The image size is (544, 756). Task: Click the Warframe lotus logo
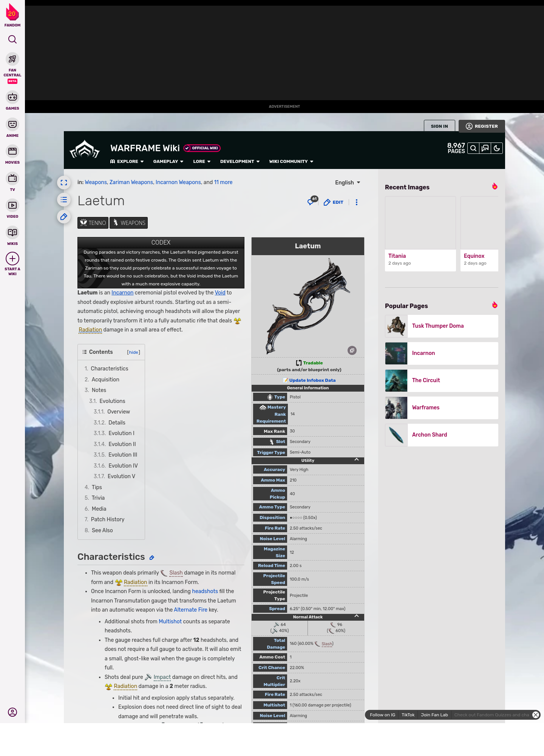85,149
